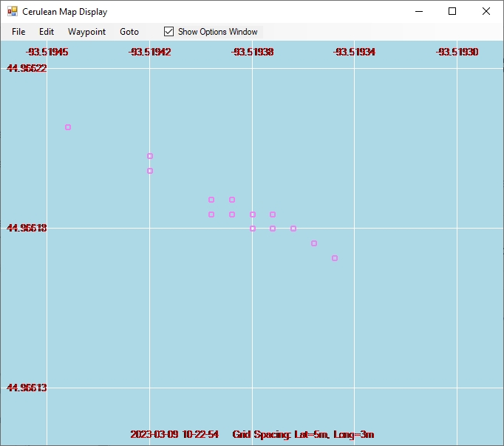Screen dimensions: 504x446
Task: Select the isolated leftmost waypoint marker
Action: [x=68, y=127]
